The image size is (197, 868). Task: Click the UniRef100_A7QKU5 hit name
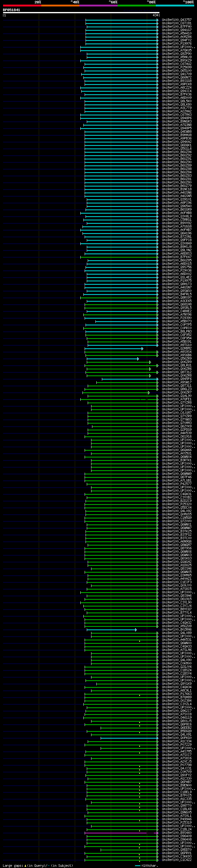(x=176, y=50)
